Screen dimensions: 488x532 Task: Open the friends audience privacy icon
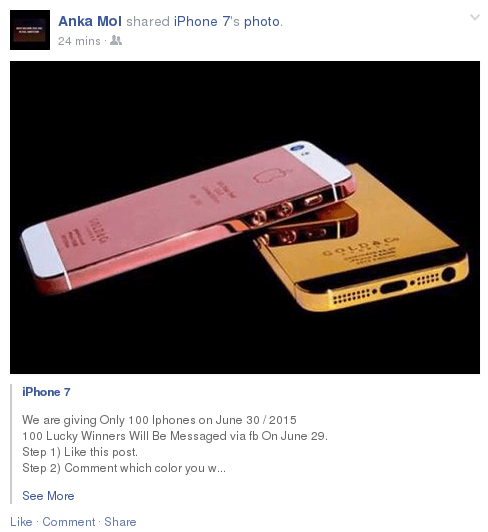[116, 41]
